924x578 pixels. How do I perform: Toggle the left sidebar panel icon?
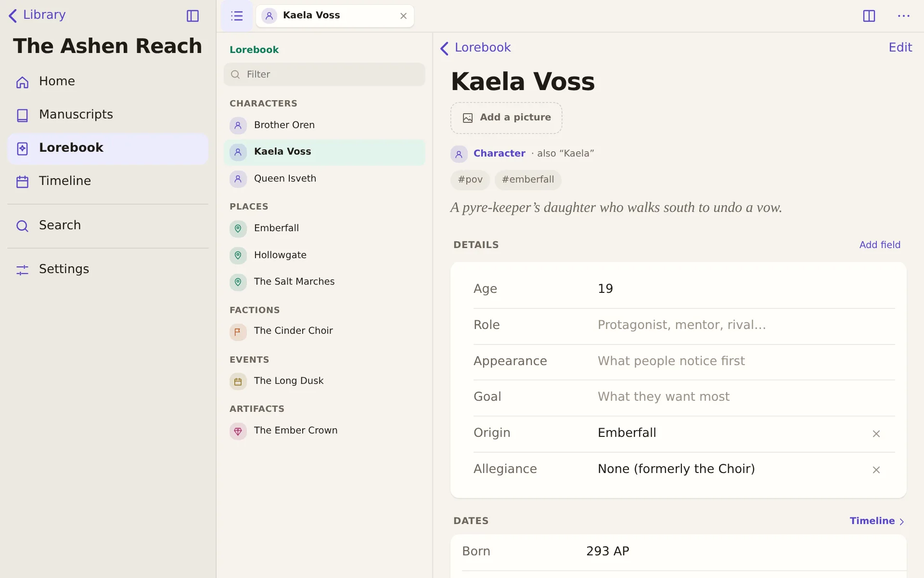pyautogui.click(x=192, y=16)
